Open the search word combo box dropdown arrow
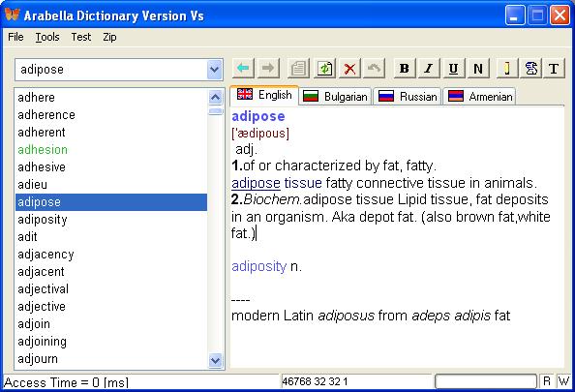The height and width of the screenshot is (392, 575). (215, 70)
